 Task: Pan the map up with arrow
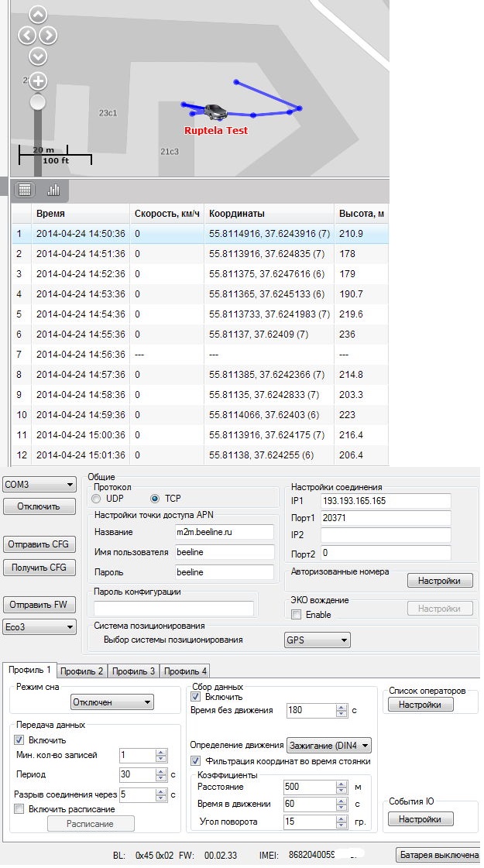[38, 15]
